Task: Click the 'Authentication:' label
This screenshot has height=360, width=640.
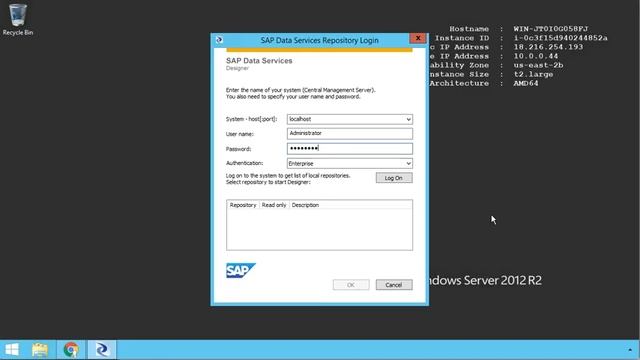Action: tap(244, 163)
